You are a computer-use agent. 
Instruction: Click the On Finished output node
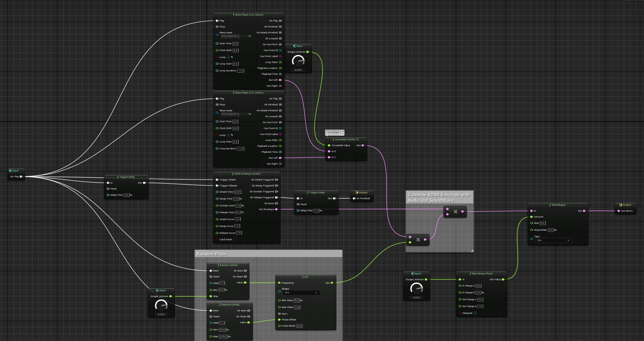(x=362, y=196)
